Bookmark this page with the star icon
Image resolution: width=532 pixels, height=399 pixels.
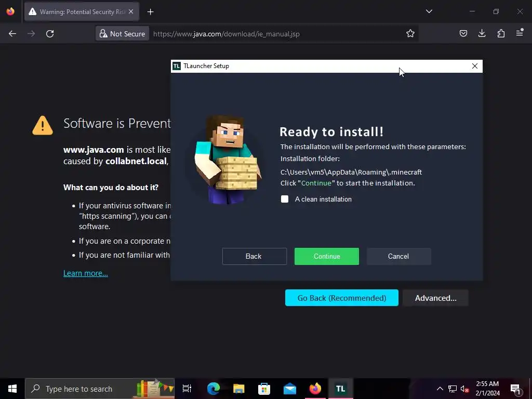410,33
